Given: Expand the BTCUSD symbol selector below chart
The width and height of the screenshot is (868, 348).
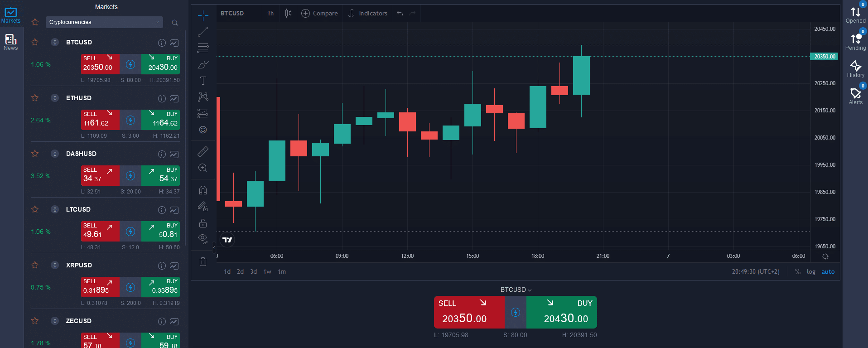Looking at the screenshot, I should pos(516,290).
